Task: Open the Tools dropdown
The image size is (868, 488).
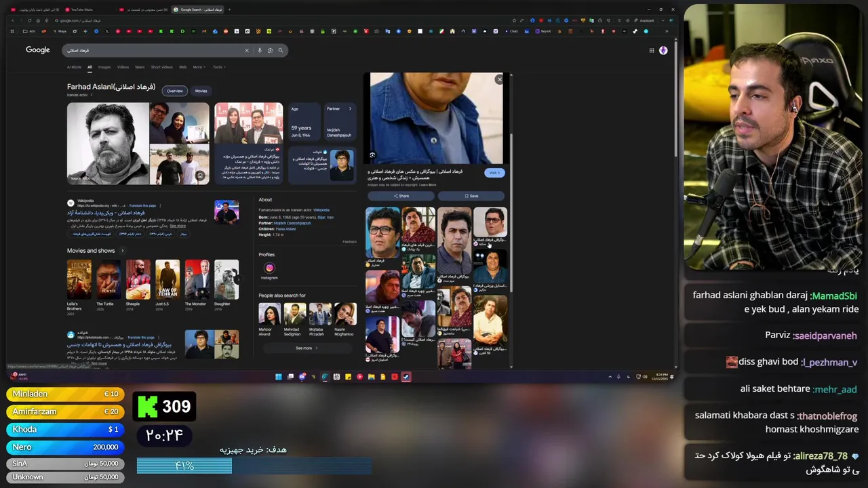Action: tap(219, 67)
